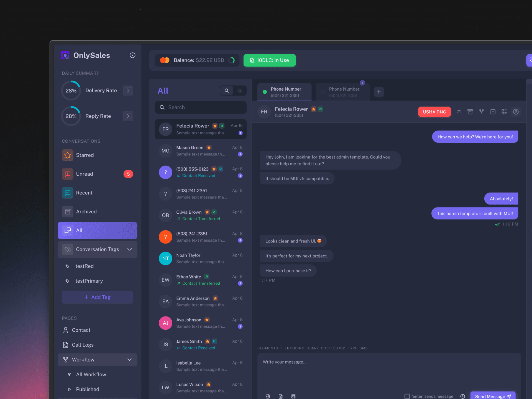Click the transfer arrow icon in chat header
Viewport: 532px width, 399px height.
(x=459, y=112)
